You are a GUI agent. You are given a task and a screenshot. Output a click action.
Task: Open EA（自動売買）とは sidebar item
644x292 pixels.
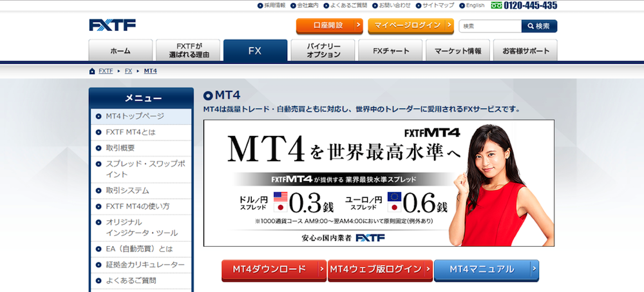click(141, 249)
